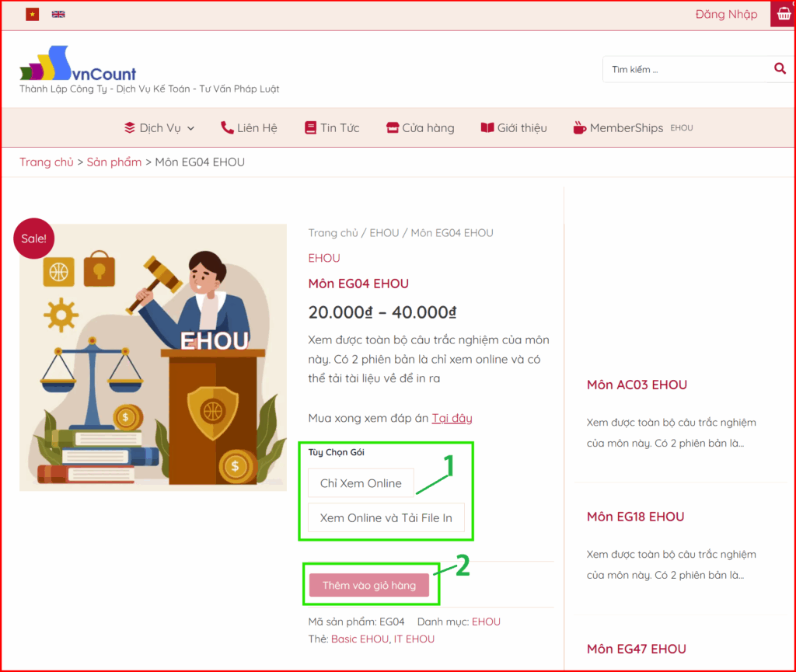Open the Dịch Vụ menu item

pyautogui.click(x=160, y=128)
